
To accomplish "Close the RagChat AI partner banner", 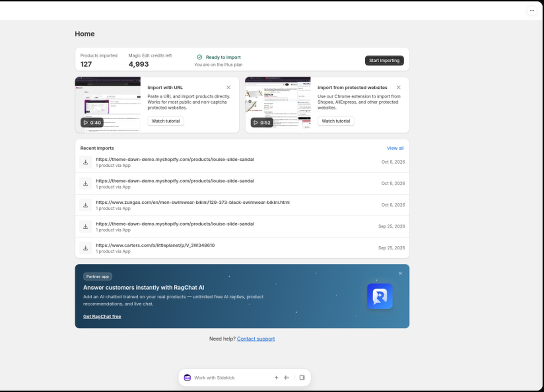I will click(x=400, y=274).
